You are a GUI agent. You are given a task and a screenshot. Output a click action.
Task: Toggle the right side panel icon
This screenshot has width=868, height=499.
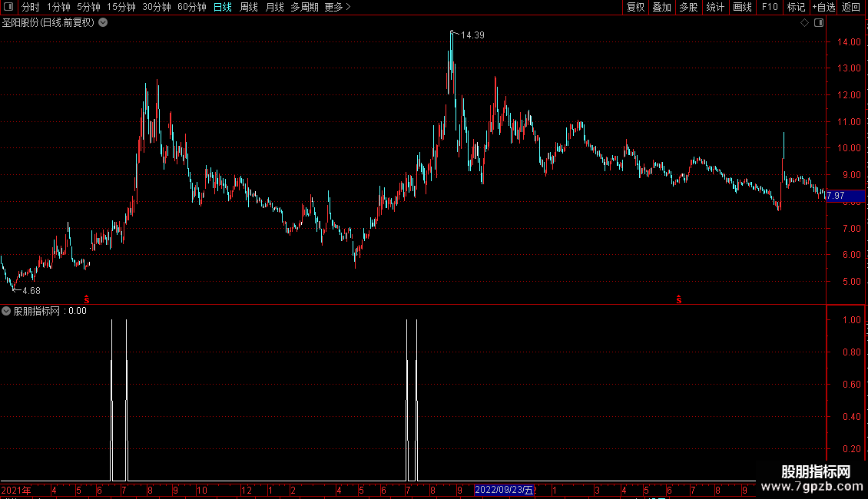819,23
